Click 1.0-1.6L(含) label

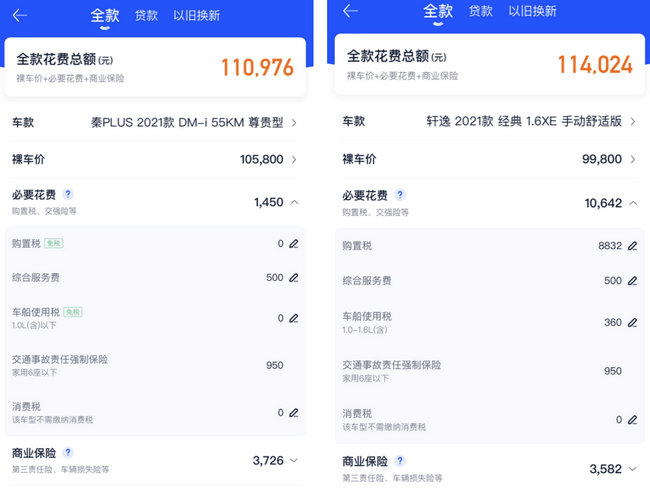tap(365, 330)
